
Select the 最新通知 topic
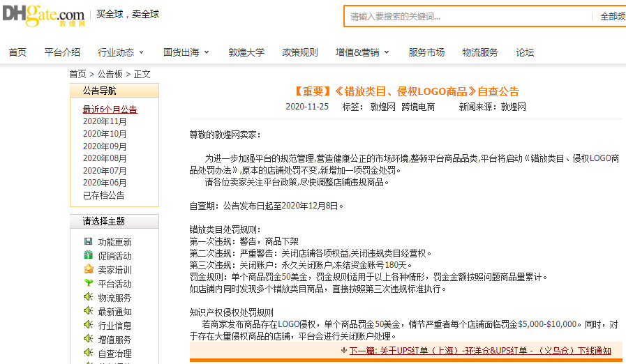(114, 312)
